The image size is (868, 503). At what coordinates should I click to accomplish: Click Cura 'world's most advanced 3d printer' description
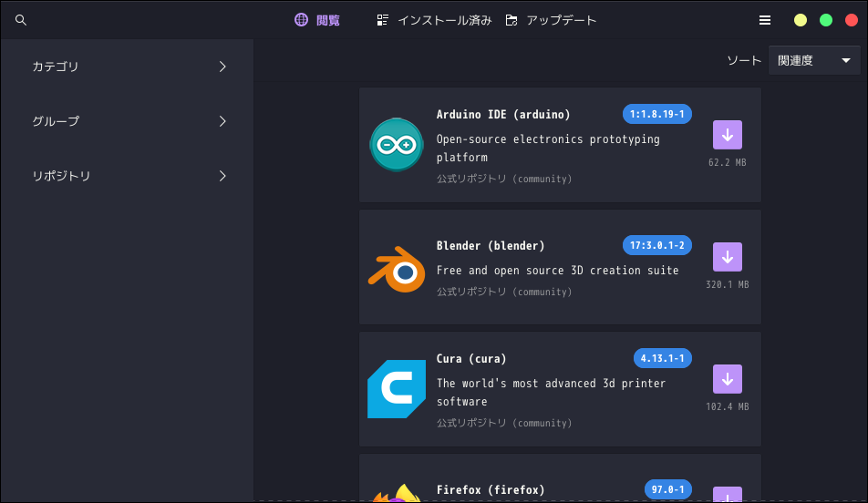551,393
